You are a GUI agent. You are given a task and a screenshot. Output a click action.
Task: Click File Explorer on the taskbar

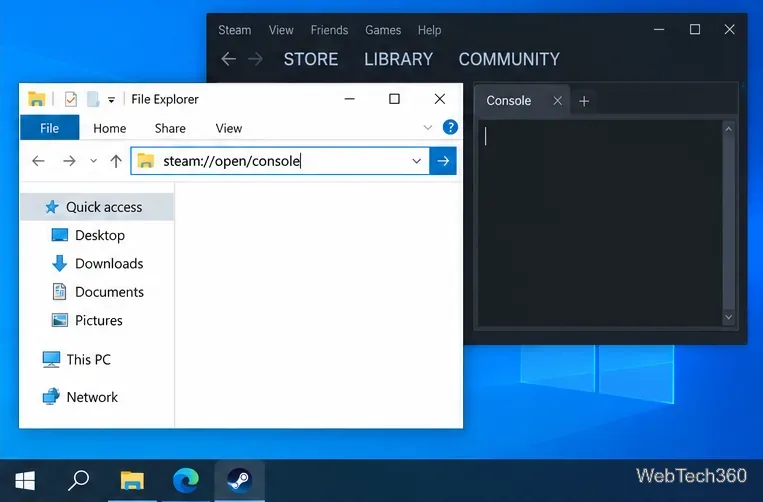point(132,481)
